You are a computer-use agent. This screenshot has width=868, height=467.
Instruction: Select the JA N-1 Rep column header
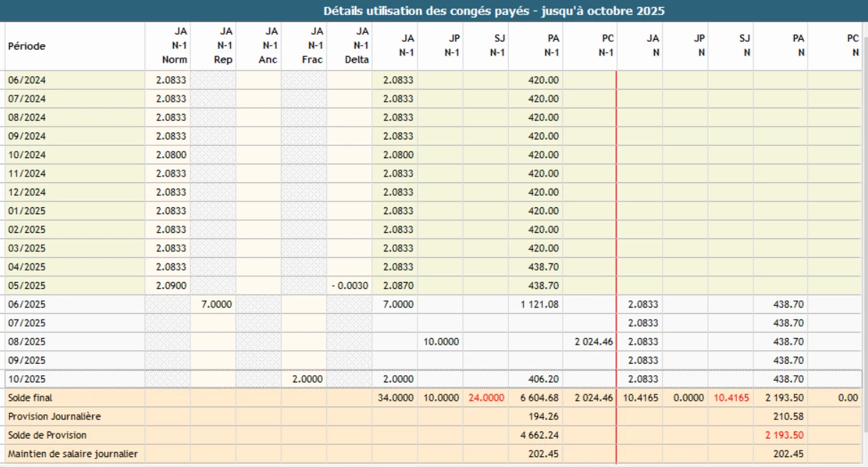[x=213, y=46]
